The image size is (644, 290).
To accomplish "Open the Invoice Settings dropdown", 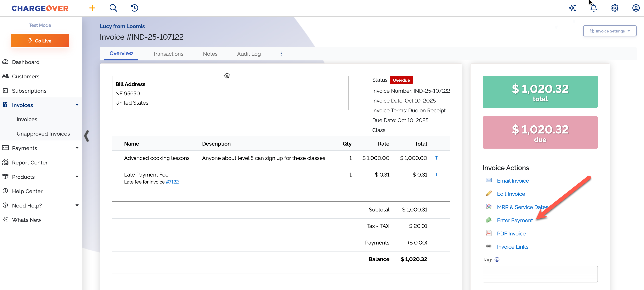I will click(609, 31).
